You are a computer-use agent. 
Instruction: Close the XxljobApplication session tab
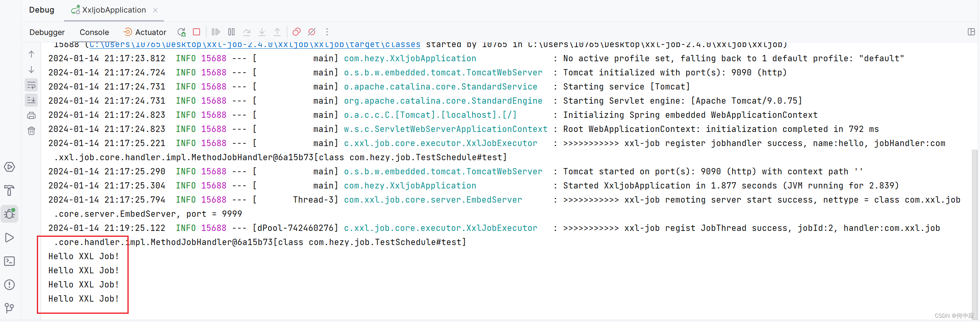(155, 10)
